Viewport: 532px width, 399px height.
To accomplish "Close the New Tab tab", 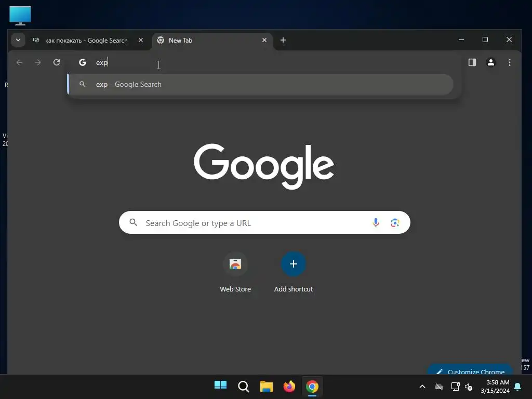I will [264, 40].
